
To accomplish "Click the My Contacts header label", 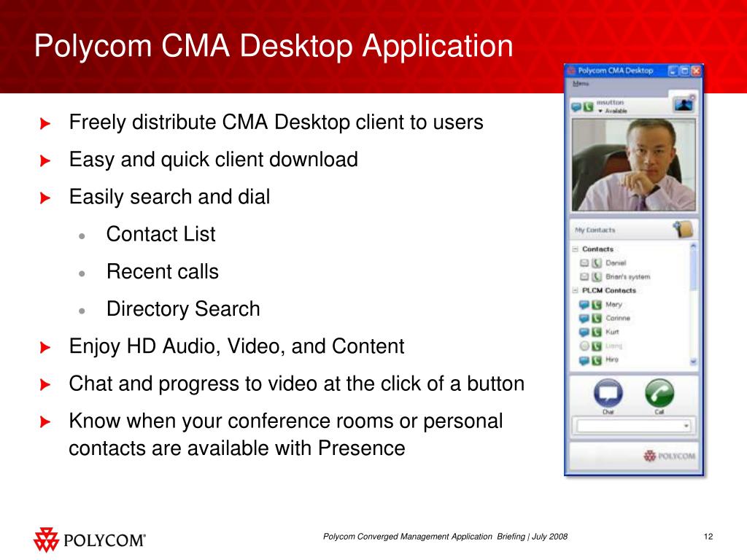I will pos(595,230).
